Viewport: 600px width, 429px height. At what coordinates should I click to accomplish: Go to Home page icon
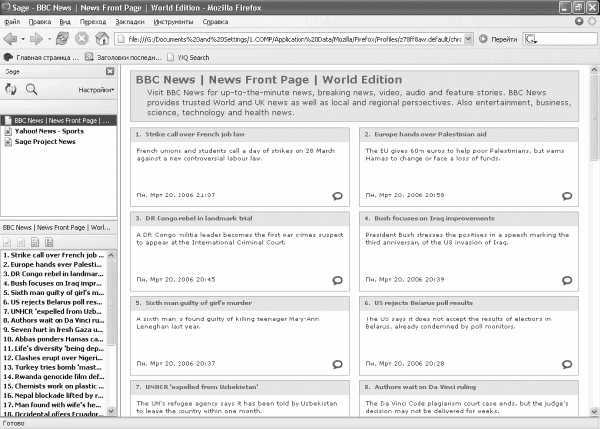101,39
